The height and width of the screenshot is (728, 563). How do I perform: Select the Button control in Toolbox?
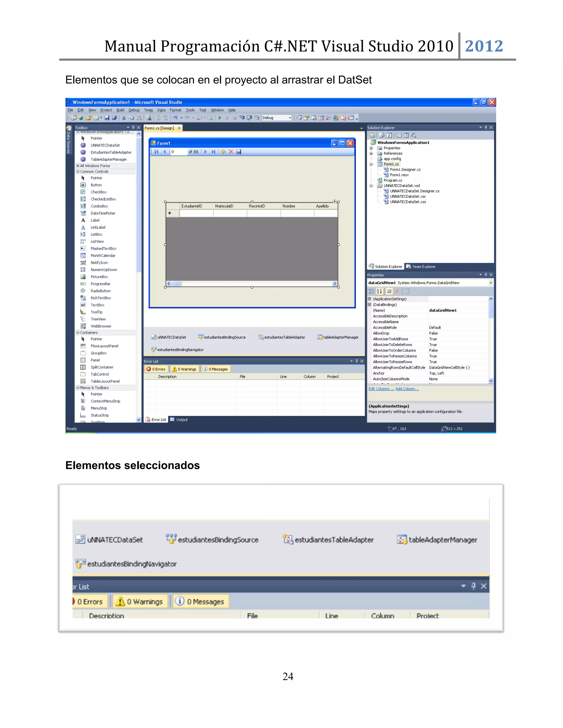pyautogui.click(x=96, y=185)
